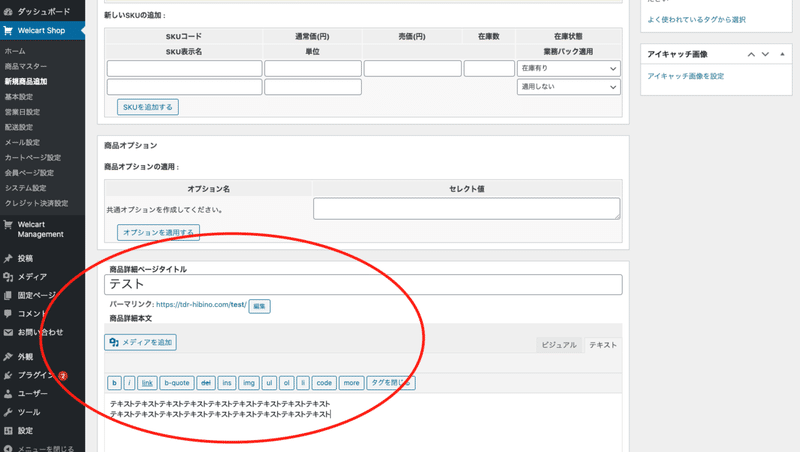Click the li quicktag button
800x452 pixels.
[303, 383]
